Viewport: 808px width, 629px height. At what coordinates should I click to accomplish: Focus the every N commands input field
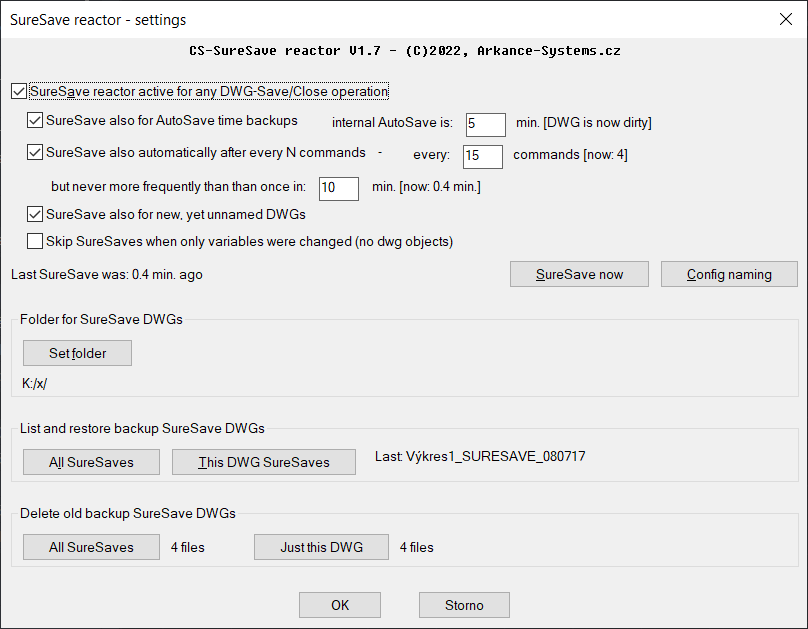coord(483,157)
